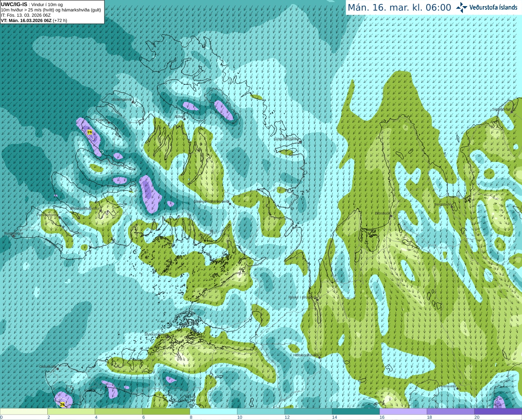This screenshot has width=522, height=420.
Task: Click the Patreksfjörður station label
Action: tap(47, 214)
